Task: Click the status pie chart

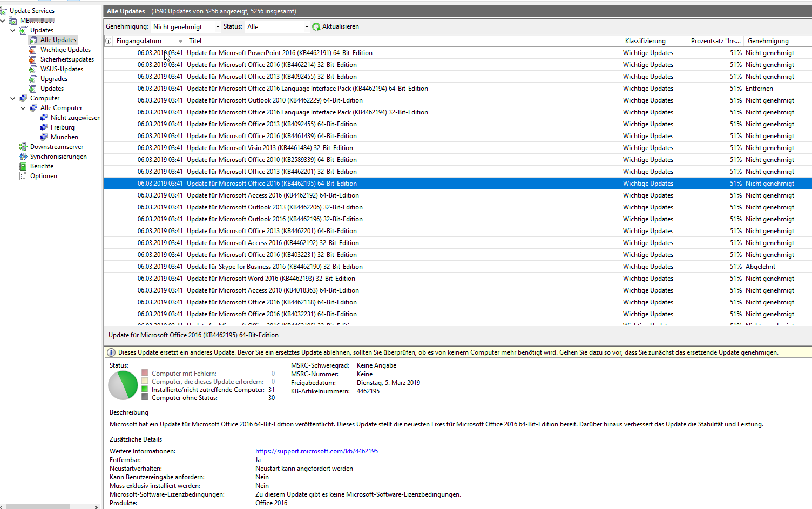Action: [123, 385]
